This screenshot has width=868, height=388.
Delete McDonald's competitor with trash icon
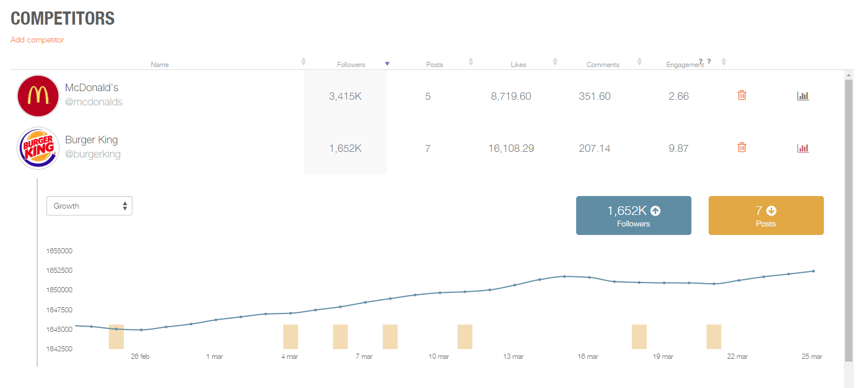point(741,96)
